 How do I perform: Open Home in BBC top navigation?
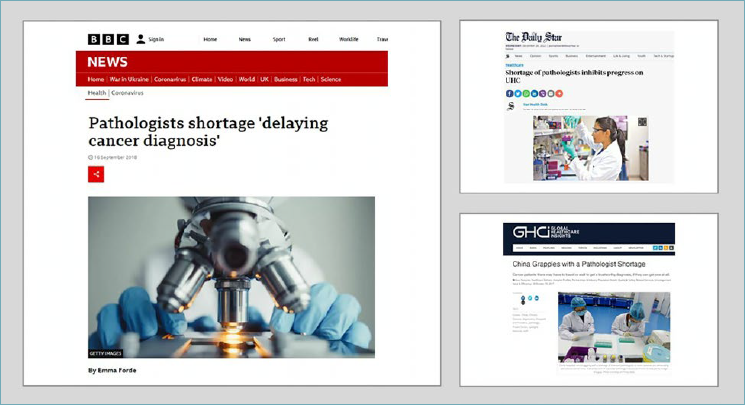click(210, 39)
